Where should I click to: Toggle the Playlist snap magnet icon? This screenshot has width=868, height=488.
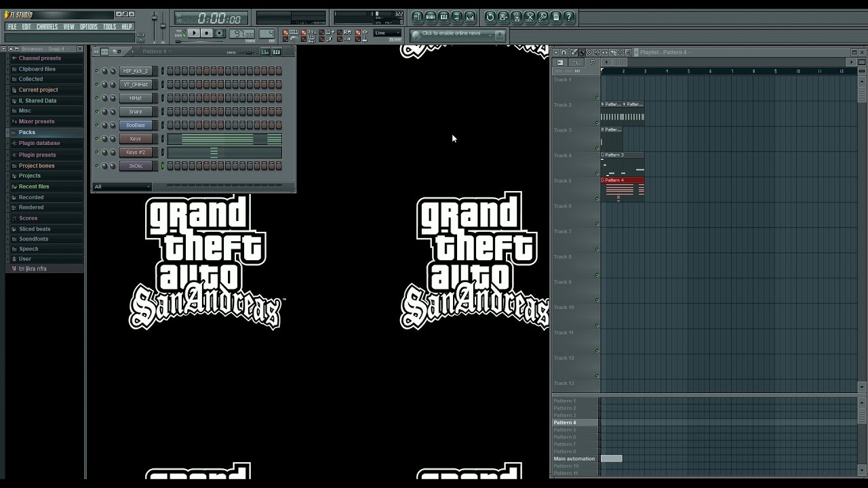point(564,52)
